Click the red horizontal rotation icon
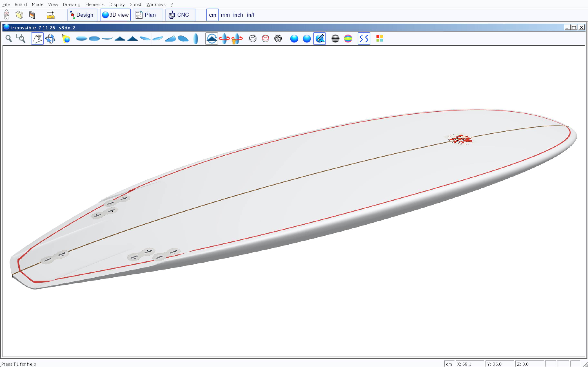The image size is (588, 367). tap(224, 39)
